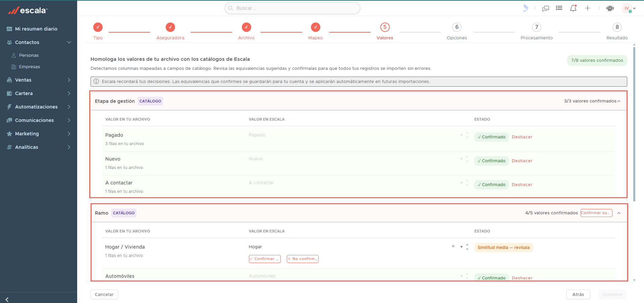Open the Mi resumen diario dashboard icon
This screenshot has width=644, height=303.
click(x=9, y=29)
